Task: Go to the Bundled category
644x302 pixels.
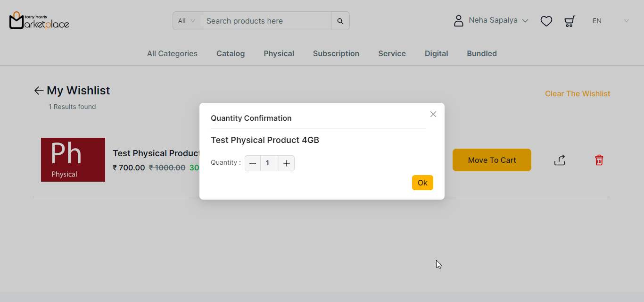Action: click(481, 54)
